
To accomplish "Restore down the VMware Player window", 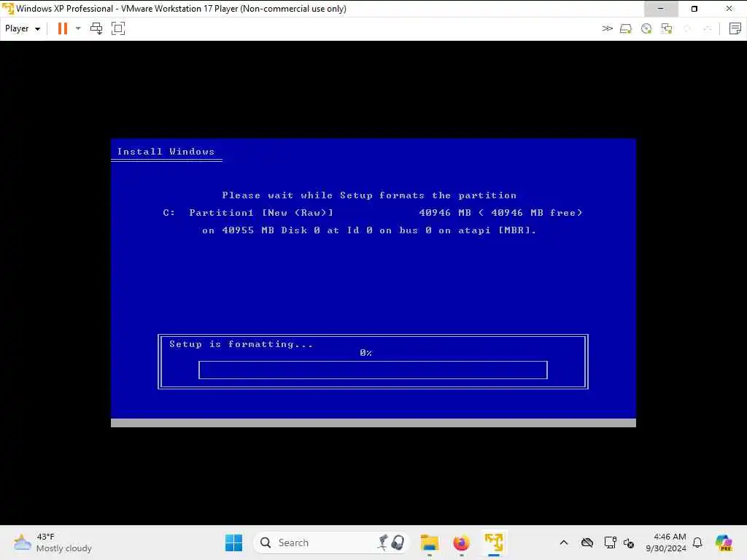I will (x=694, y=9).
